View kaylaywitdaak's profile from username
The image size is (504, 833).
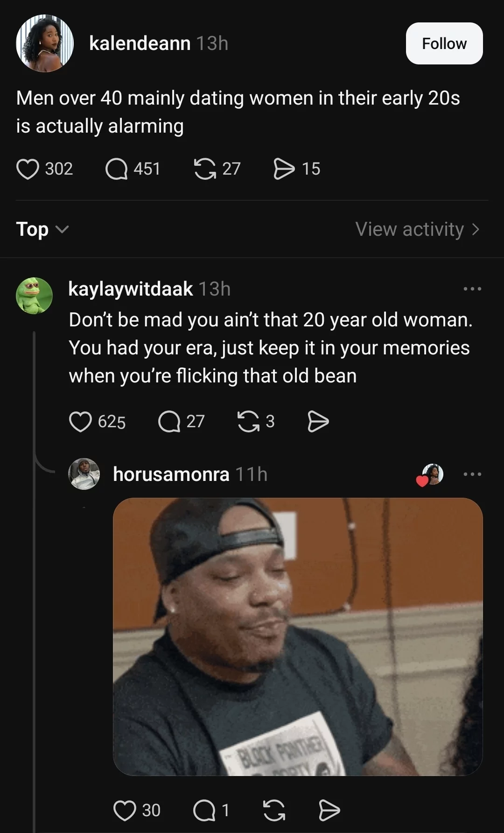(131, 289)
